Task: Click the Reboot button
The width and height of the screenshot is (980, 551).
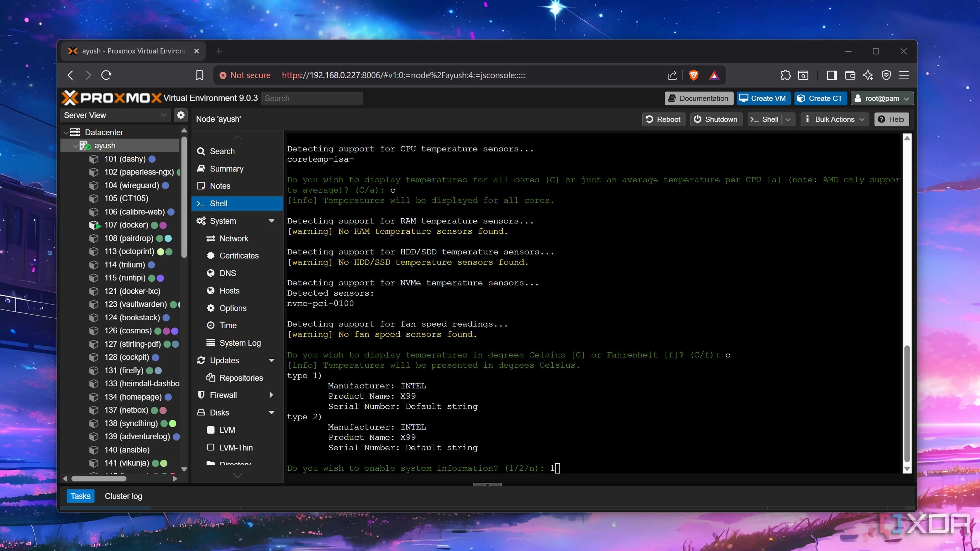Action: (x=664, y=119)
